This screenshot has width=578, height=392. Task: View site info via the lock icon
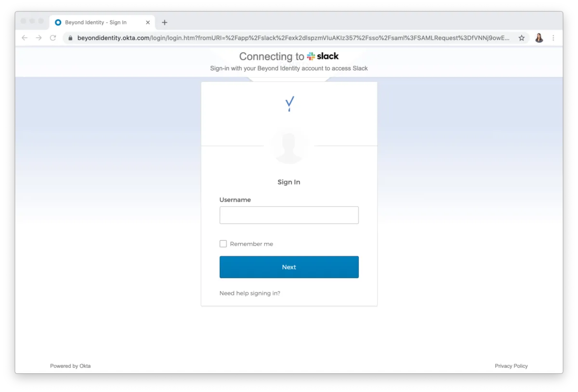[x=70, y=38]
